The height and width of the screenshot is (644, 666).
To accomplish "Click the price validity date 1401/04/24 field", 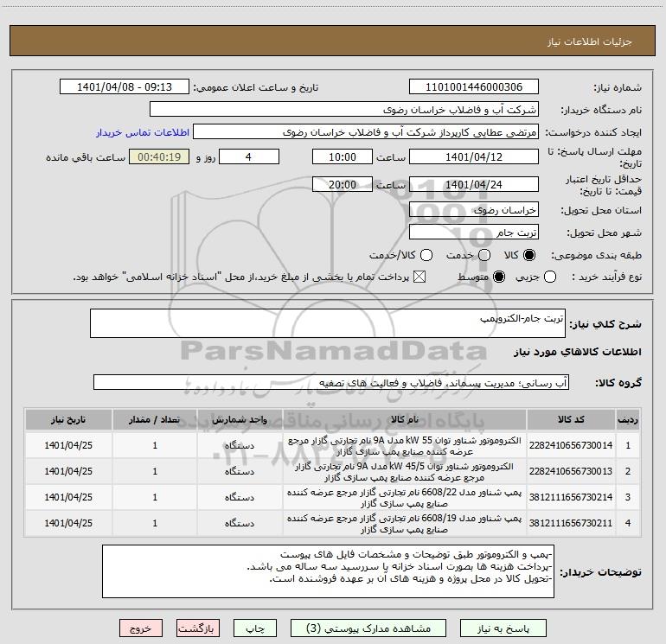I will click(474, 184).
